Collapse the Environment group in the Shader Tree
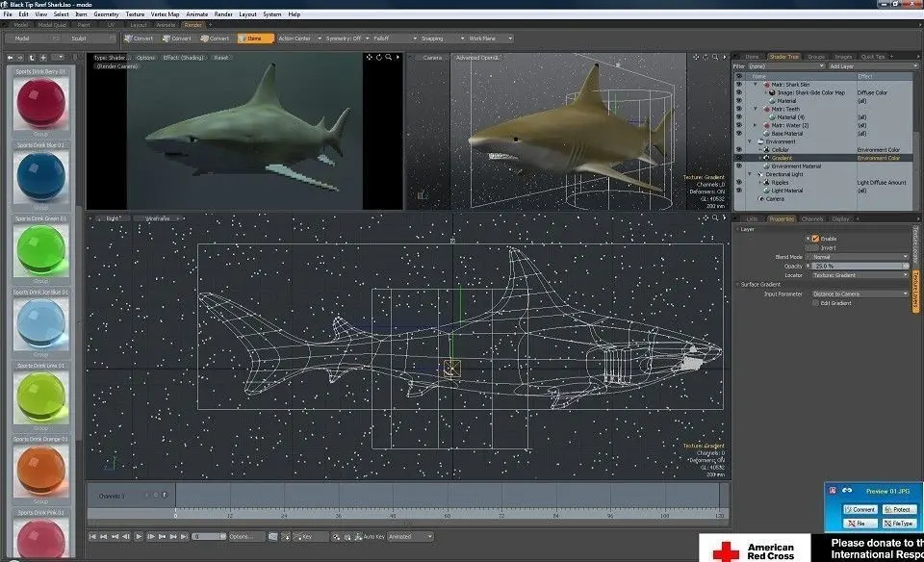924x562 pixels. (x=750, y=141)
